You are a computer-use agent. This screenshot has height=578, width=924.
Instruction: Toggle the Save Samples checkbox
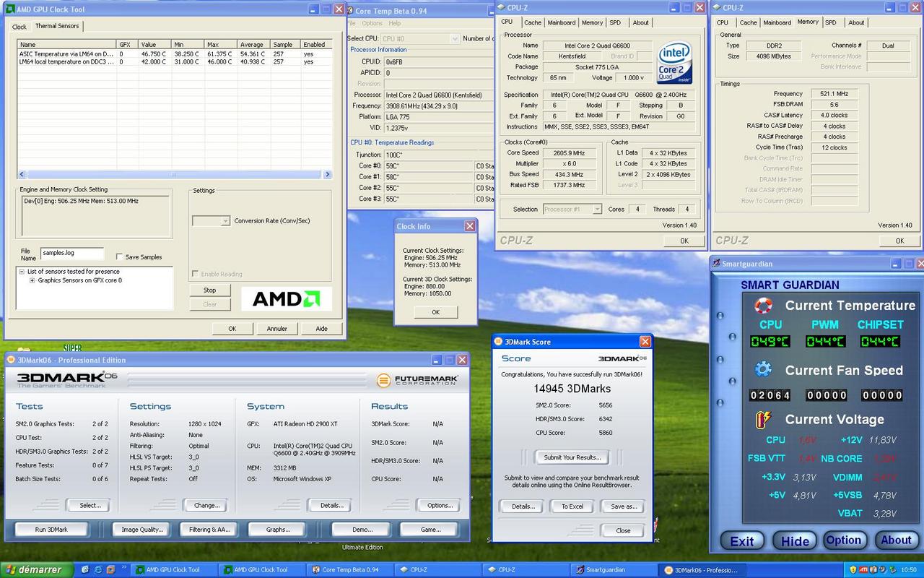pos(119,256)
